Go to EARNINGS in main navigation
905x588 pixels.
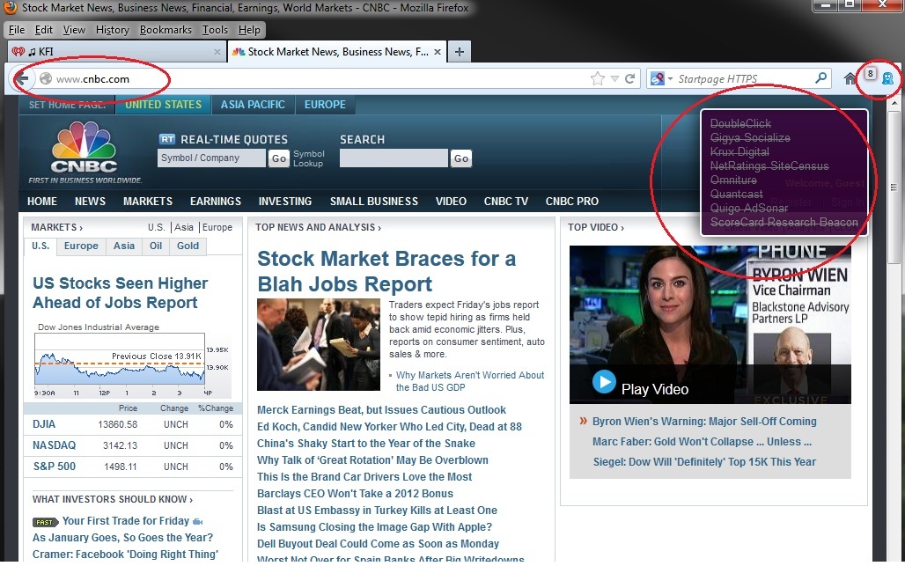(216, 202)
